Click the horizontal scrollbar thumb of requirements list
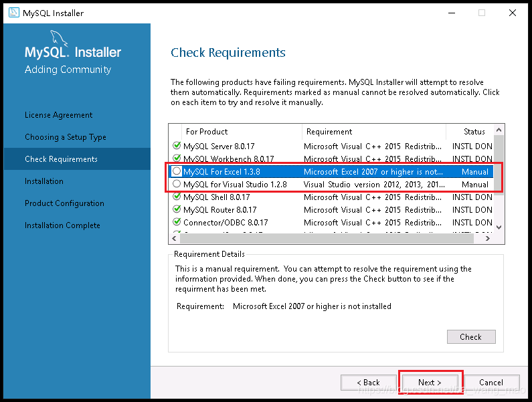 pyautogui.click(x=327, y=239)
